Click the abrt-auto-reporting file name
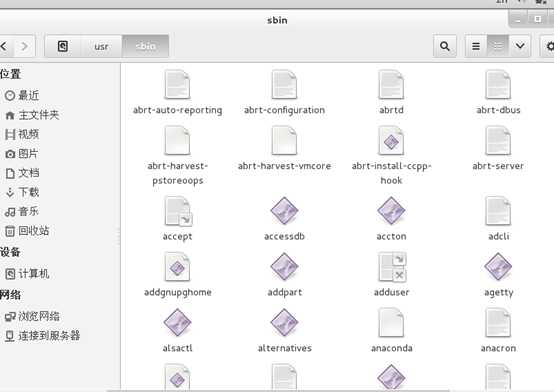This screenshot has height=392, width=554. coord(177,110)
